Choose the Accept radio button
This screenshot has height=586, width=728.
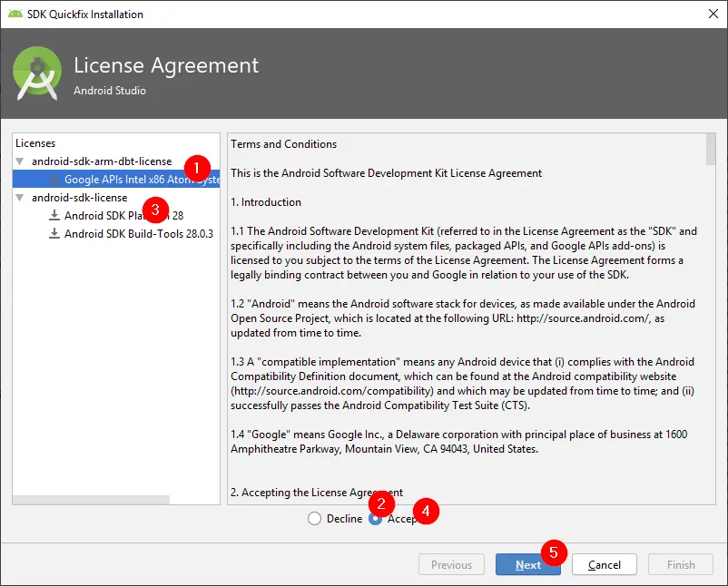(x=375, y=519)
